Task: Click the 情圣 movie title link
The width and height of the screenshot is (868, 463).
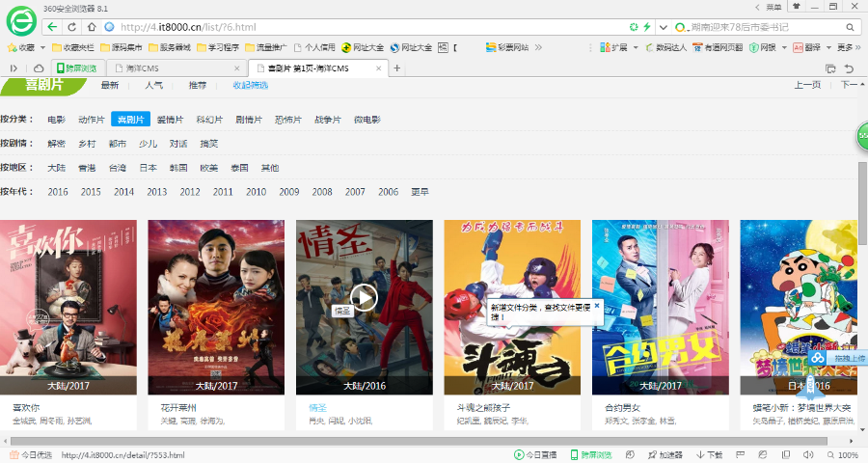Action: click(317, 408)
